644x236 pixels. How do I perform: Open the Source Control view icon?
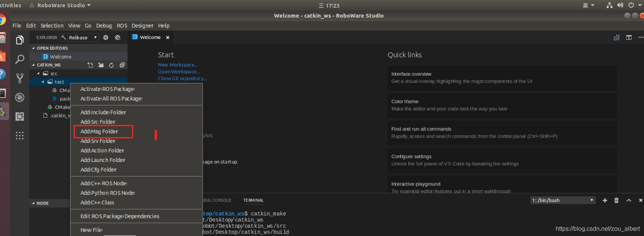[x=20, y=78]
